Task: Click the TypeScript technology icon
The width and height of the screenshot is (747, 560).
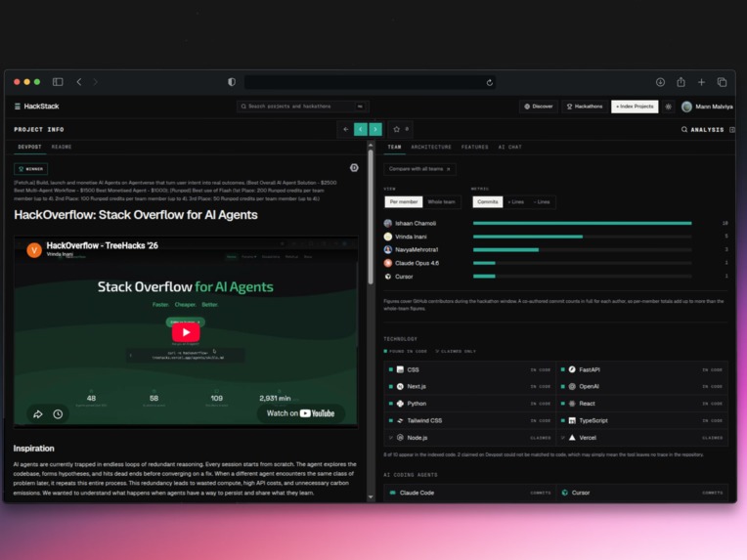Action: coord(572,420)
